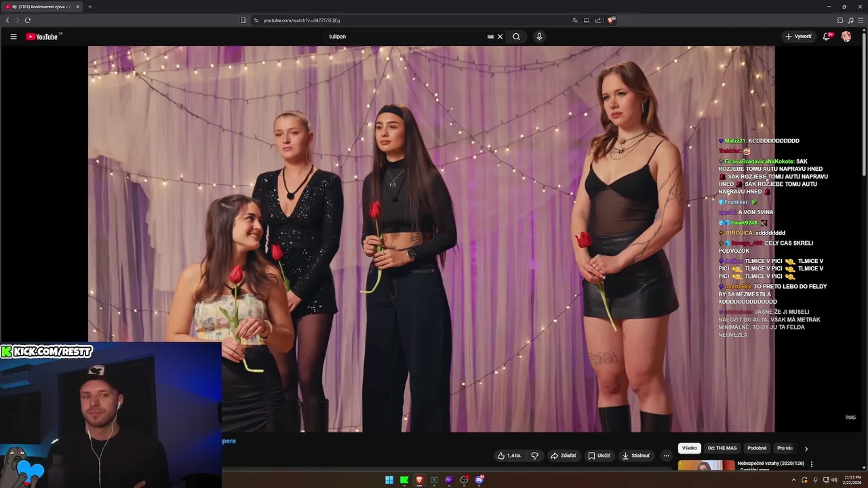Select the Pre vás filter chip

point(785,448)
